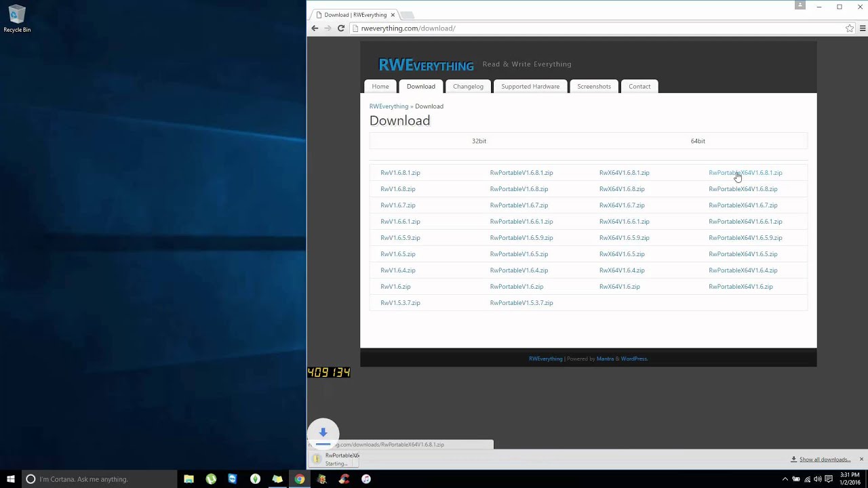Click the volume speaker tray icon

817,479
